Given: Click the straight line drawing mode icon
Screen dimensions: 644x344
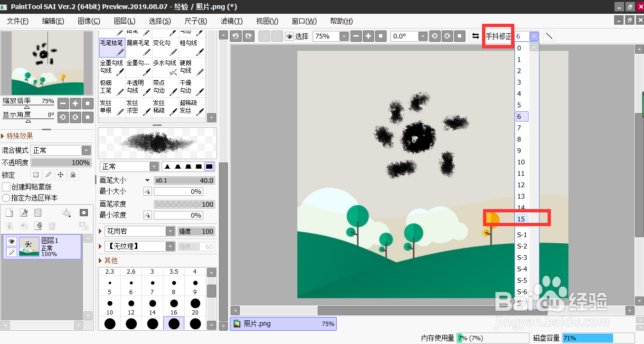Looking at the screenshot, I should tap(549, 36).
